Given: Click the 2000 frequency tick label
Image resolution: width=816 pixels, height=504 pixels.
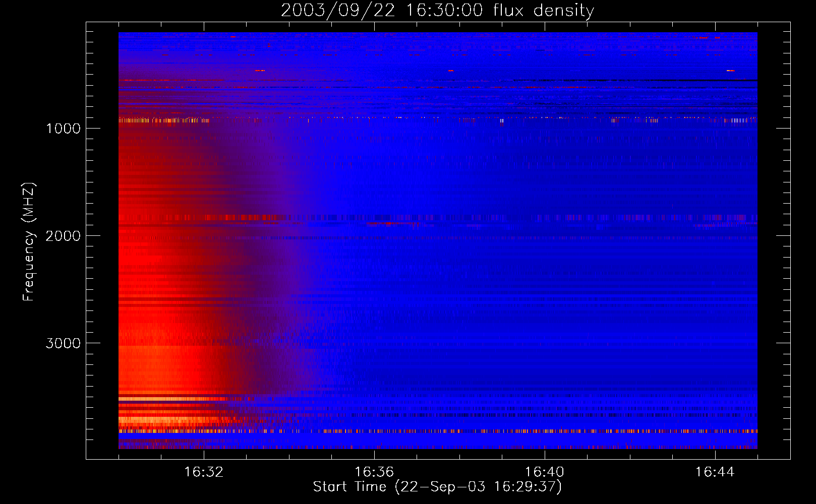Looking at the screenshot, I should pos(63,236).
